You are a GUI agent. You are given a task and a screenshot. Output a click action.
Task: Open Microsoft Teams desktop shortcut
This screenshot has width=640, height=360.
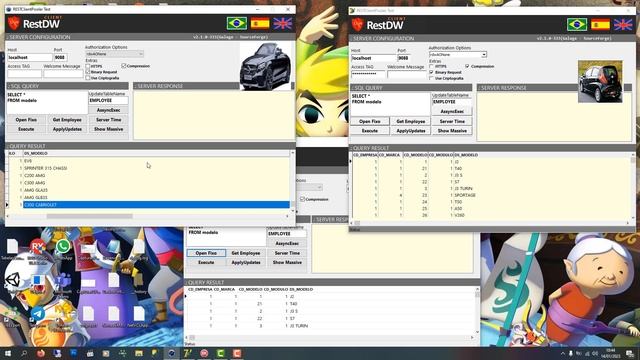pos(63,280)
